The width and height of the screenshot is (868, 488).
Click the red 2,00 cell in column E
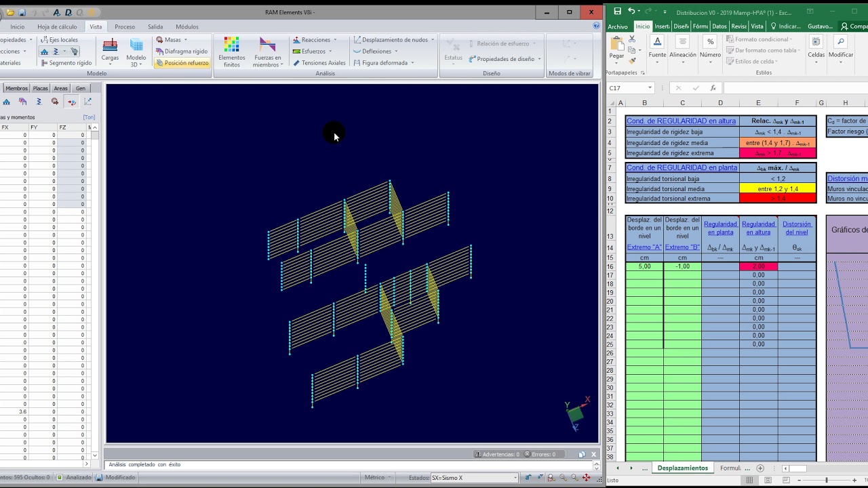(758, 266)
